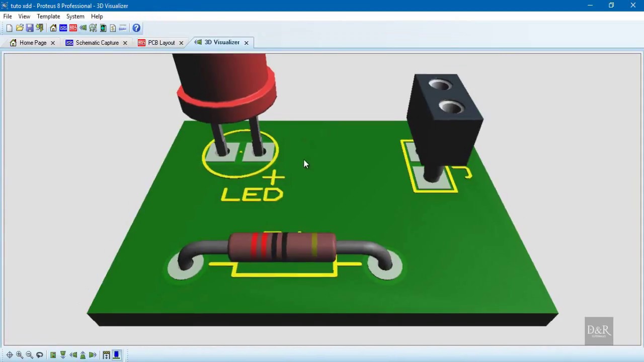644x362 pixels.
Task: Open the File menu
Action: click(x=8, y=17)
